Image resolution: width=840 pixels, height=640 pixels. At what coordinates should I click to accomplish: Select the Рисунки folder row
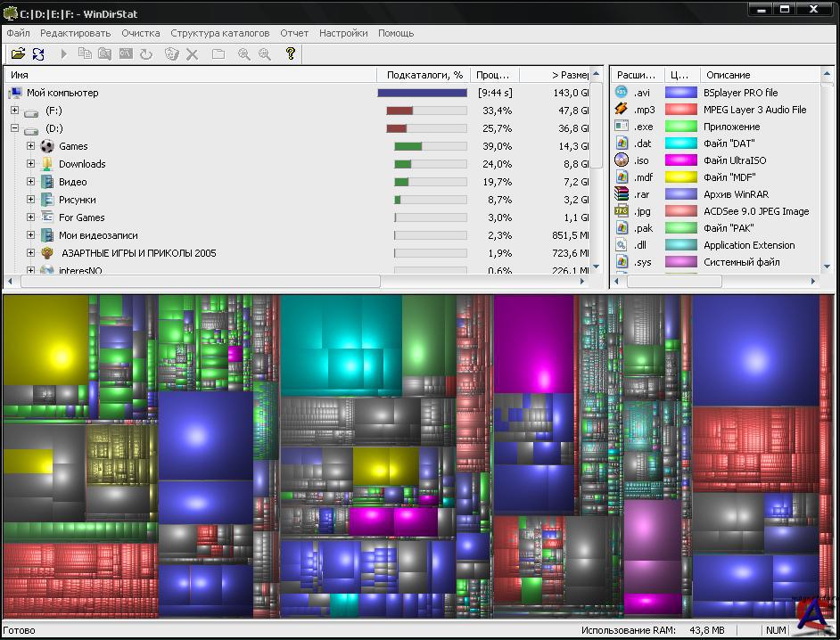click(x=78, y=200)
